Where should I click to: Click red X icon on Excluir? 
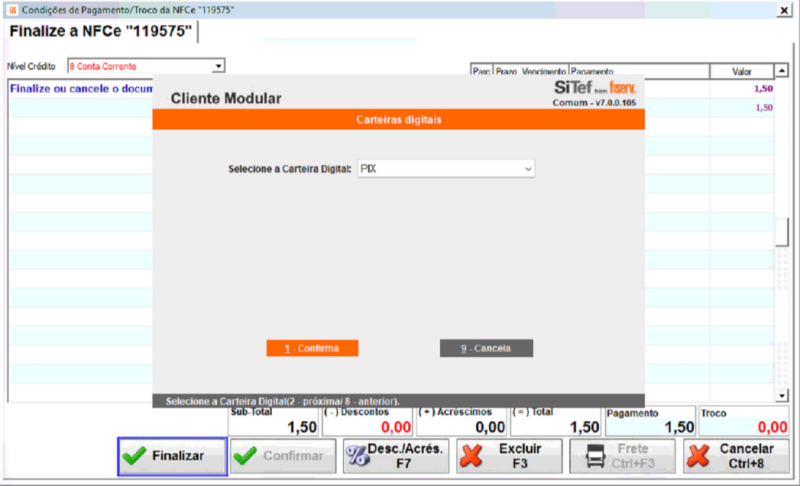click(x=471, y=456)
